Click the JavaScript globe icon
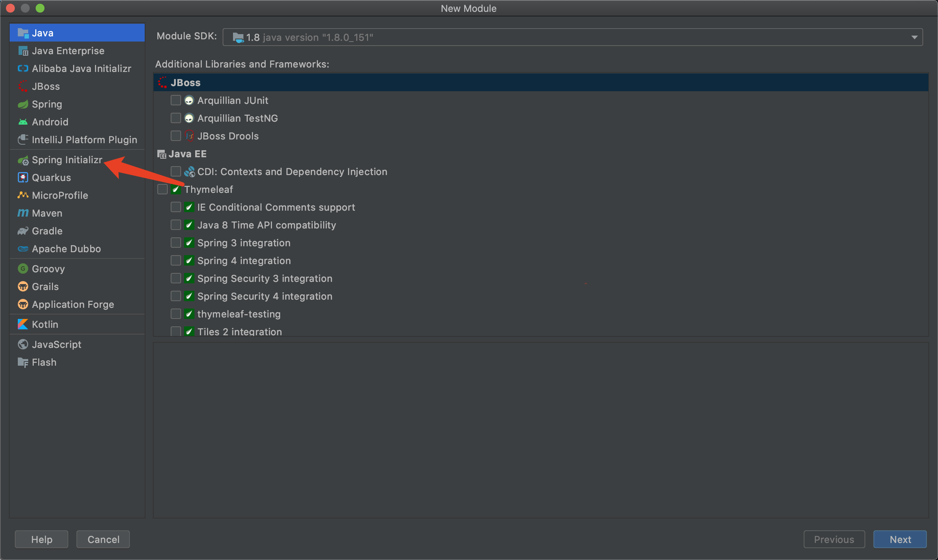This screenshot has height=560, width=938. click(23, 345)
